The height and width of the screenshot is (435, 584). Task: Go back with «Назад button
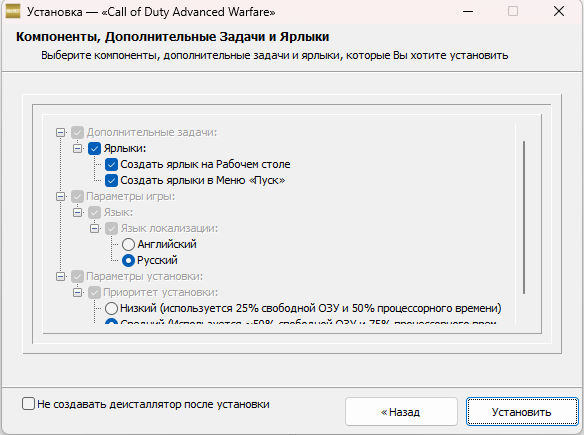pos(401,412)
